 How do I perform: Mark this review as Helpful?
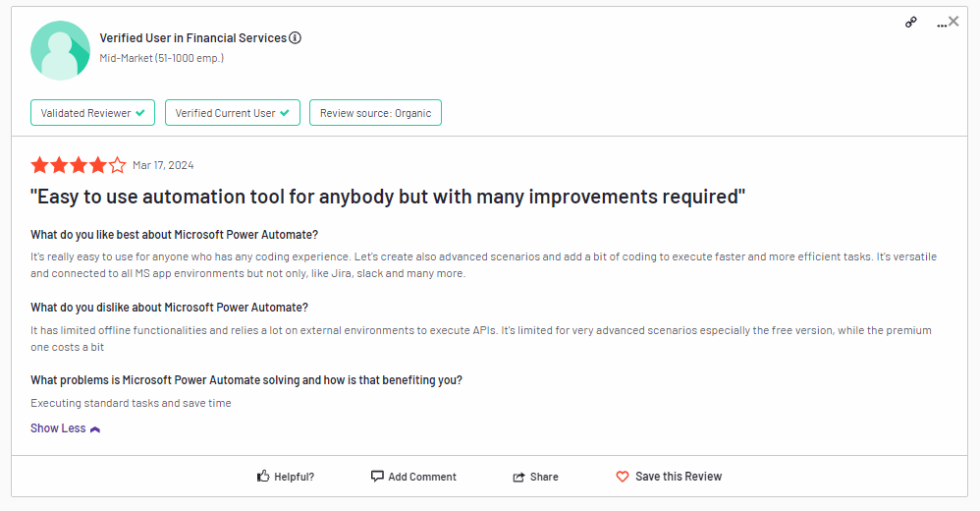[x=286, y=477]
